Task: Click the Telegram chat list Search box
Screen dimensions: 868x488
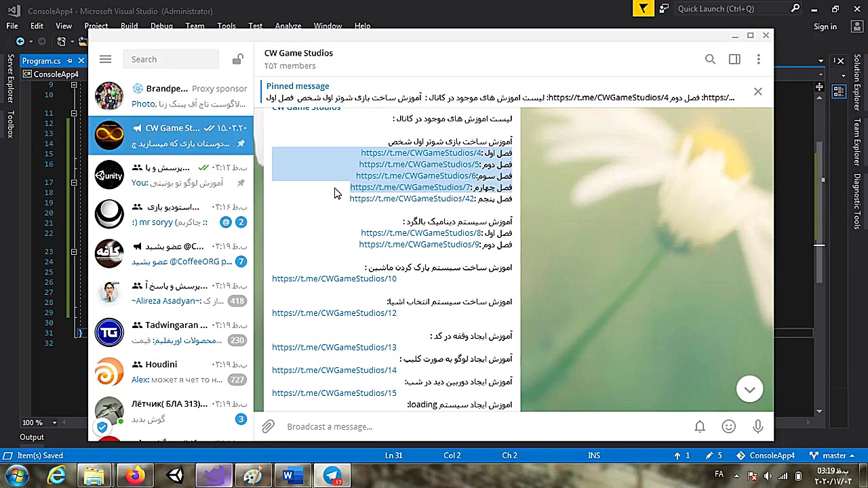Action: 171,60
